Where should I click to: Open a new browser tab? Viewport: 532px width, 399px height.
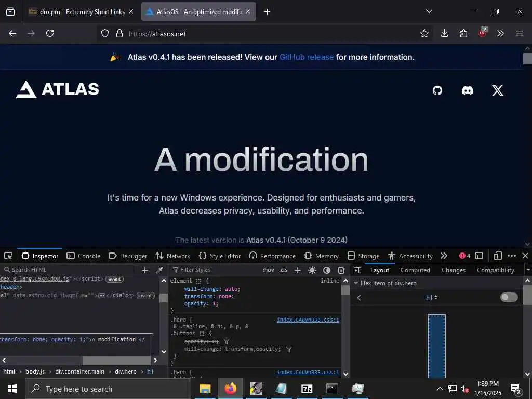click(268, 12)
